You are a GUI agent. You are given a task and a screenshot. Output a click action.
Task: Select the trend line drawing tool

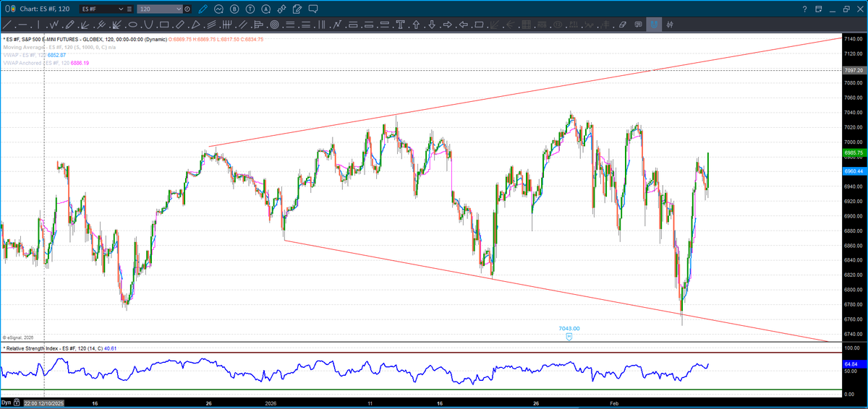[x=7, y=25]
